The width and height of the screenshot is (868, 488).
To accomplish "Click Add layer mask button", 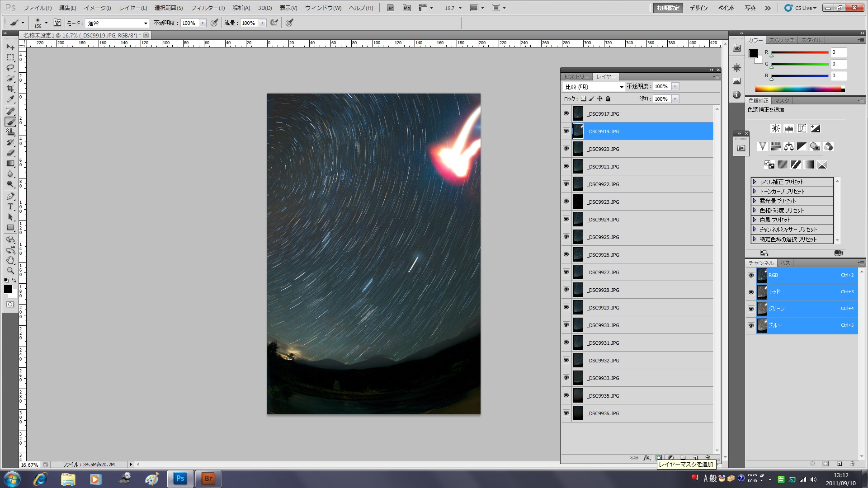I will click(x=659, y=458).
